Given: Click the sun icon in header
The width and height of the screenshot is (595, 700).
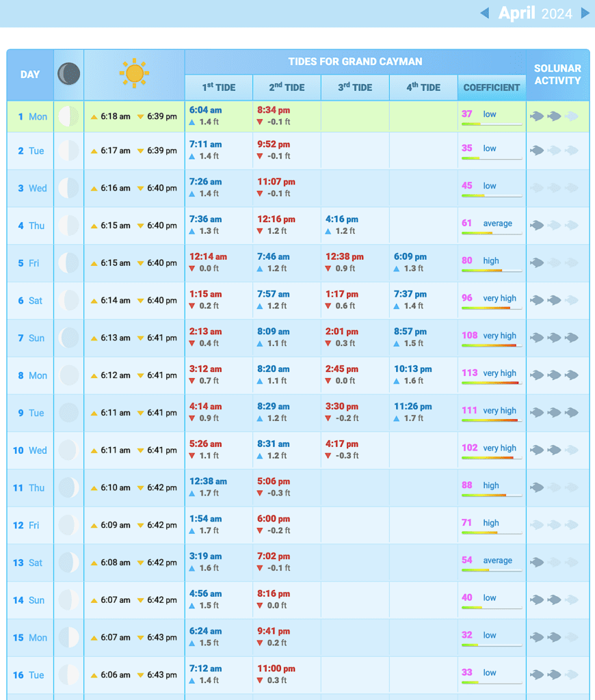Looking at the screenshot, I should point(134,73).
